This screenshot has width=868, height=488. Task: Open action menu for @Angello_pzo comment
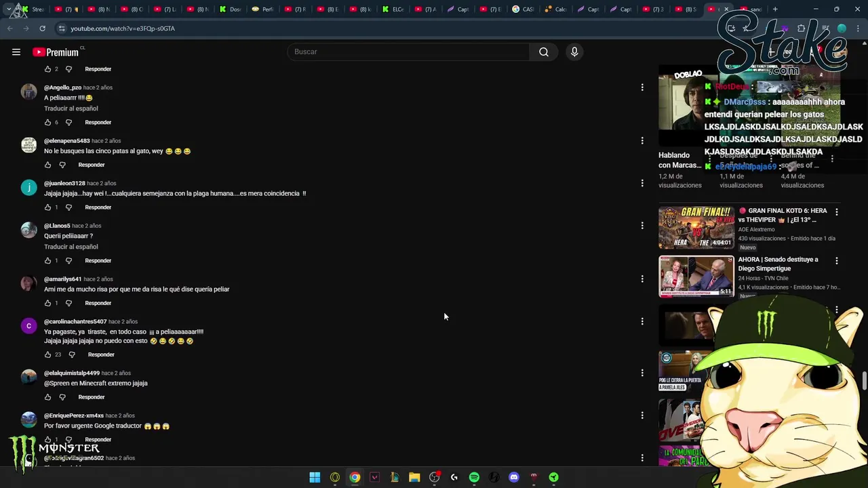(642, 87)
